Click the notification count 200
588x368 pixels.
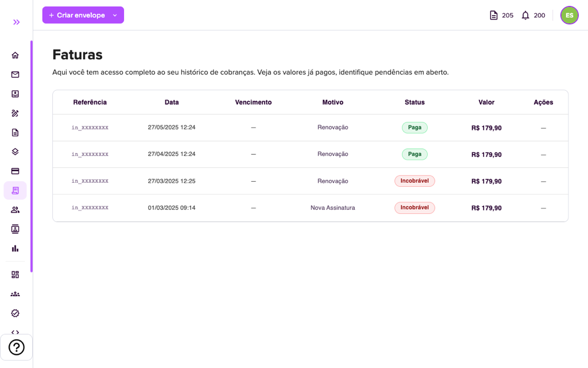pos(539,16)
